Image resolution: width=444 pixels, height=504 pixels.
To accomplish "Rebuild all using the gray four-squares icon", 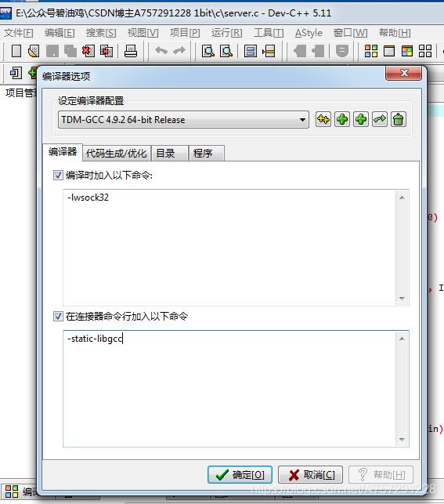I will [425, 51].
